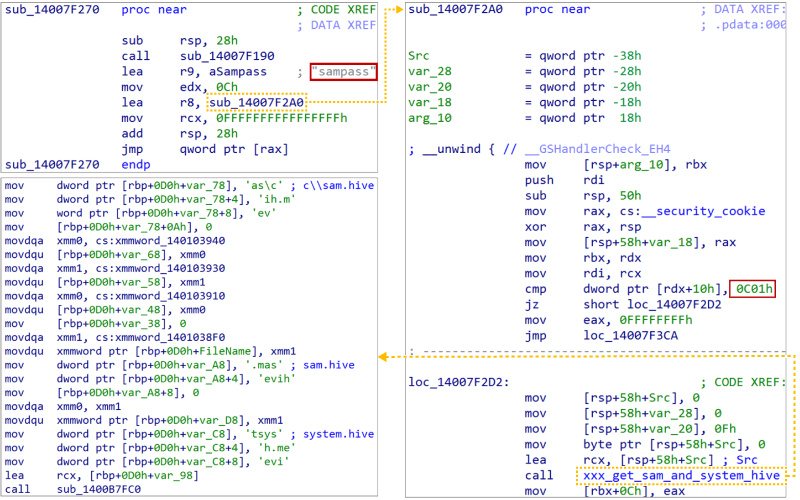800x500 pixels.
Task: Click the var_20 variable definition
Action: click(525, 87)
